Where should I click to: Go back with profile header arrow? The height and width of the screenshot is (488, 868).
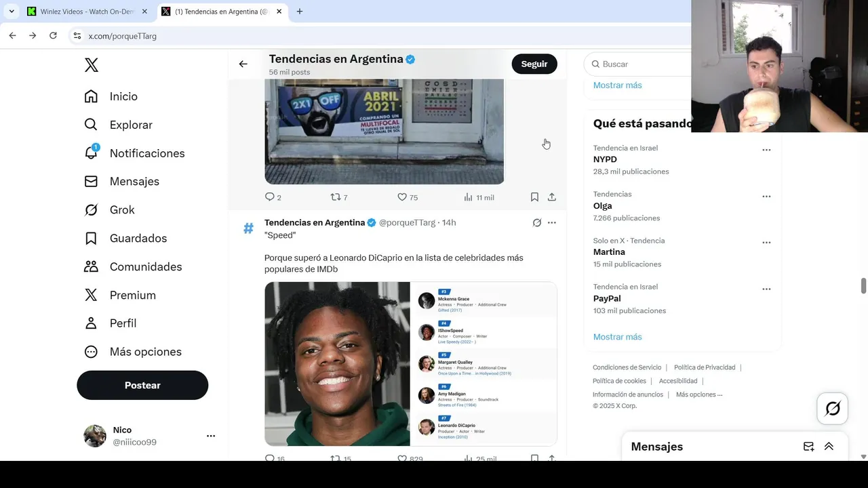[243, 64]
